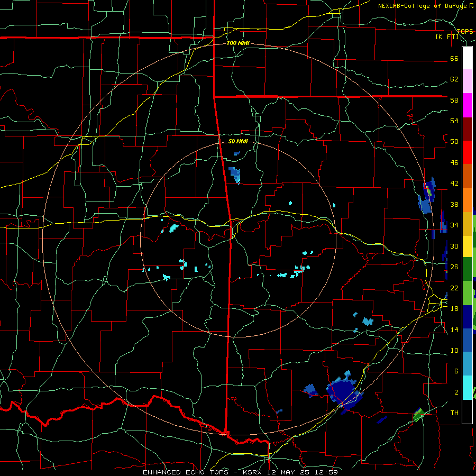Click the 50 NMI range ring label
The height and width of the screenshot is (476, 476).
pos(238,141)
